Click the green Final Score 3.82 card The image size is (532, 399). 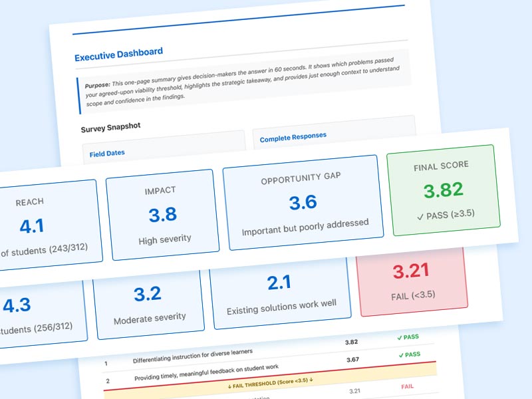443,190
